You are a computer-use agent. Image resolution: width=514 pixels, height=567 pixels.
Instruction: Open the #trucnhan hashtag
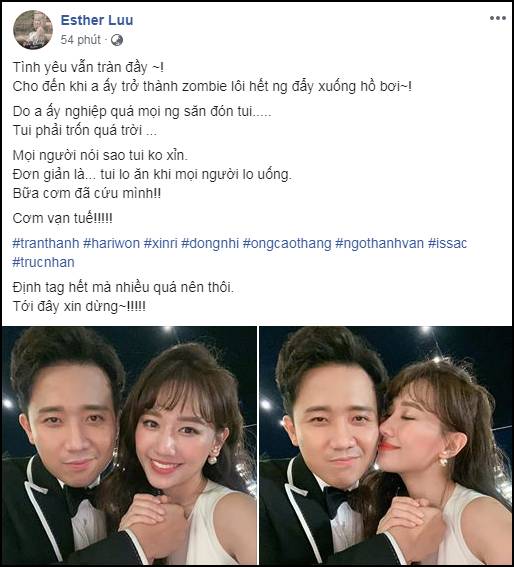point(43,262)
